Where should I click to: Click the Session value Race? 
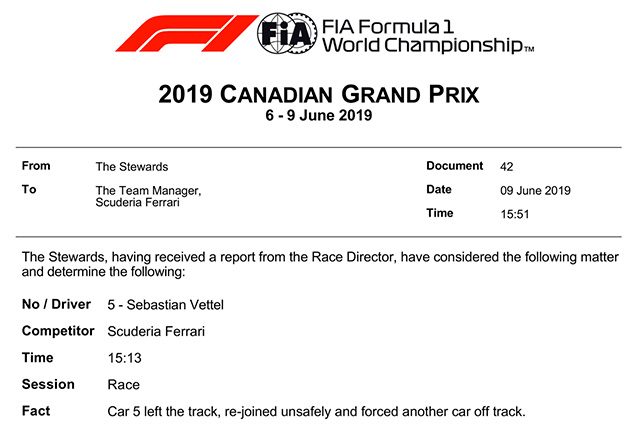coord(123,385)
